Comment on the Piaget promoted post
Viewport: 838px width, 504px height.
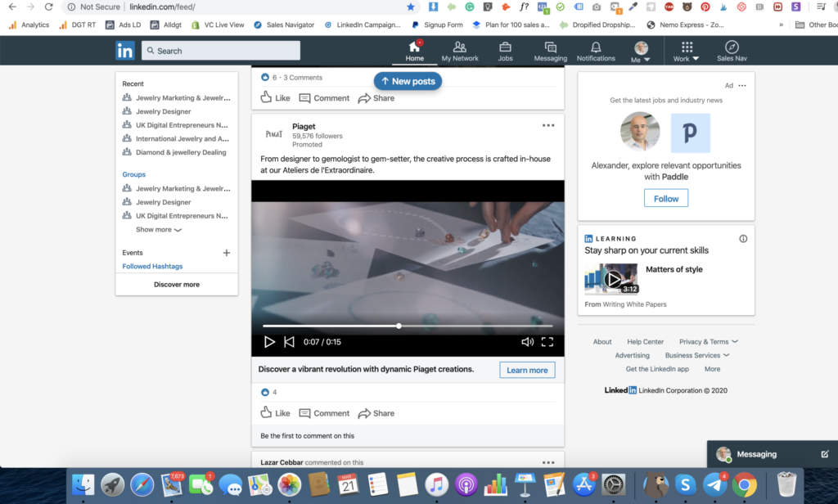click(324, 413)
